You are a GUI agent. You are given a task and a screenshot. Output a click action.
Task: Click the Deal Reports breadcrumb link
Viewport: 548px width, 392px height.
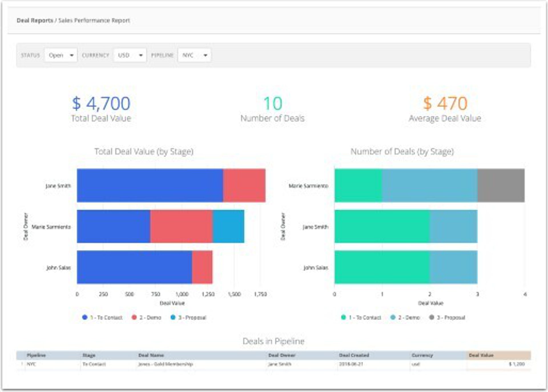tap(35, 21)
